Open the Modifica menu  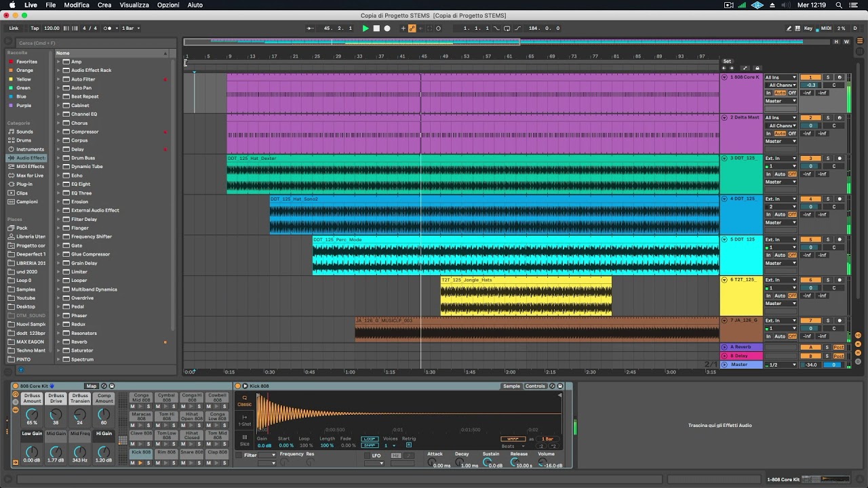(x=77, y=5)
